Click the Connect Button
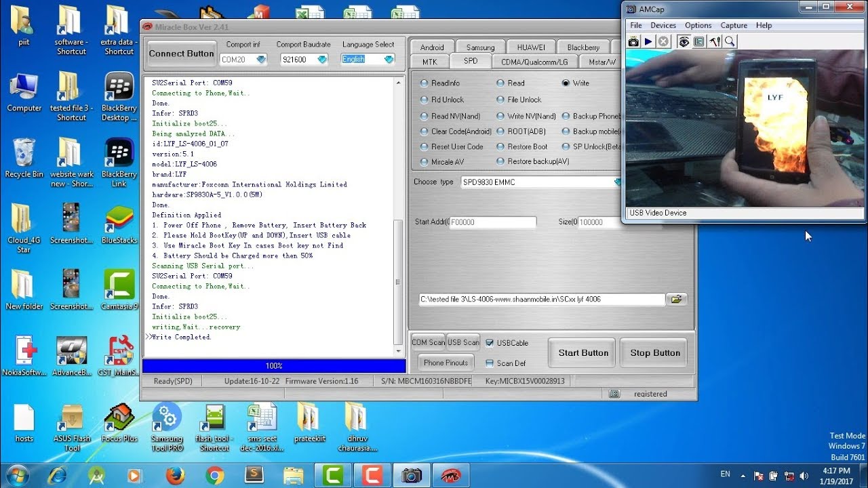868x488 pixels. [x=181, y=54]
